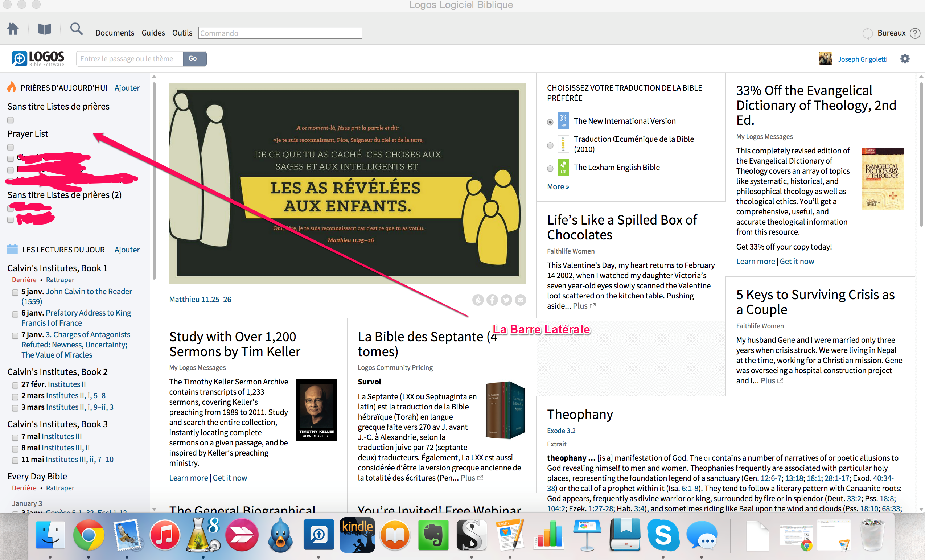This screenshot has height=560, width=925.
Task: Open the Outils menu
Action: [x=182, y=33]
